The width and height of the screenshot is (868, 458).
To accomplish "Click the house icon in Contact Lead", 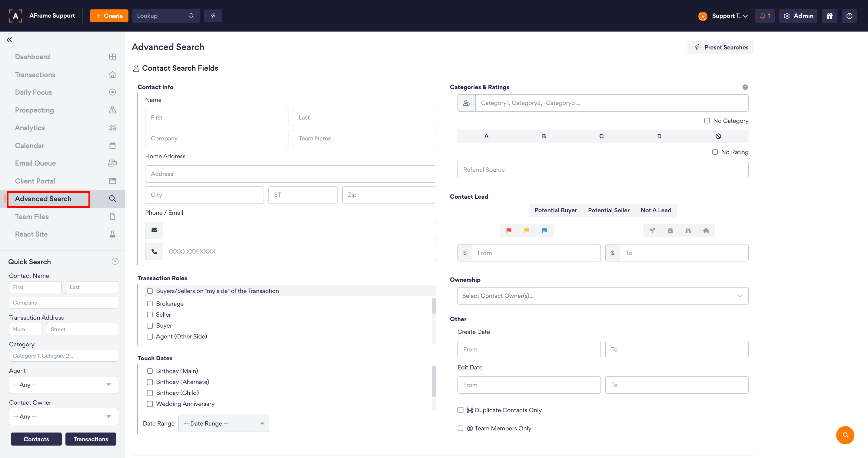I will pyautogui.click(x=706, y=231).
